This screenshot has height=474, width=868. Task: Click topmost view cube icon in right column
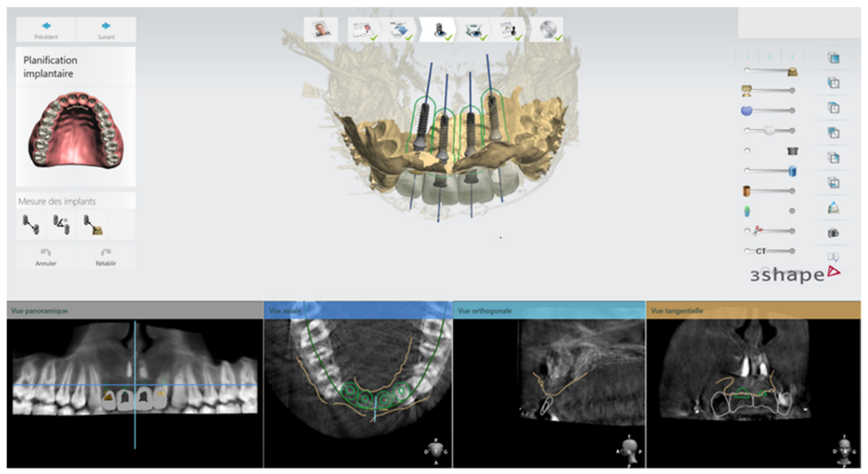834,58
